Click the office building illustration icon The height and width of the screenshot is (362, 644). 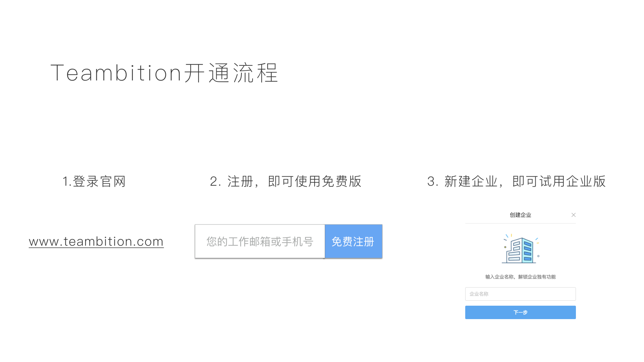tap(520, 250)
